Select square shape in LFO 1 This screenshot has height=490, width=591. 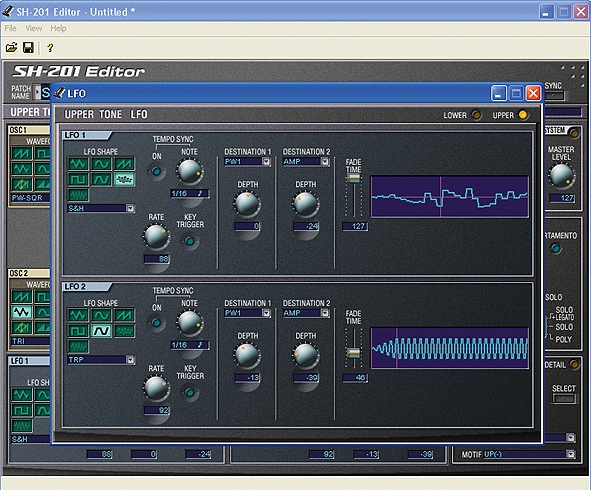point(78,179)
